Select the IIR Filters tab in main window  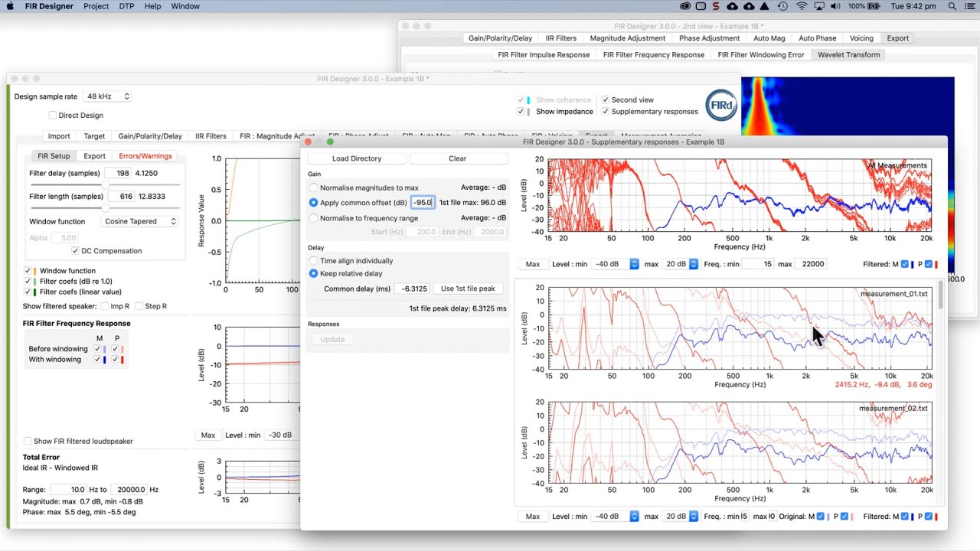211,136
